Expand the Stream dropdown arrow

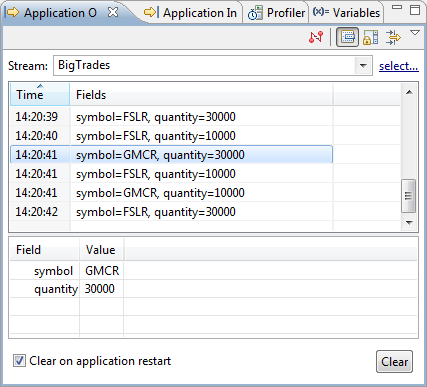pos(363,66)
